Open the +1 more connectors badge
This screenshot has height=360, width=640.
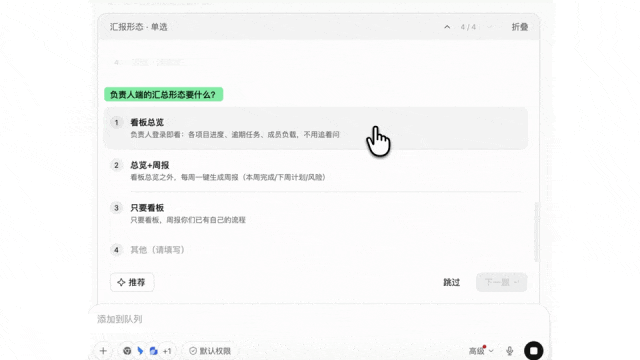pos(167,351)
